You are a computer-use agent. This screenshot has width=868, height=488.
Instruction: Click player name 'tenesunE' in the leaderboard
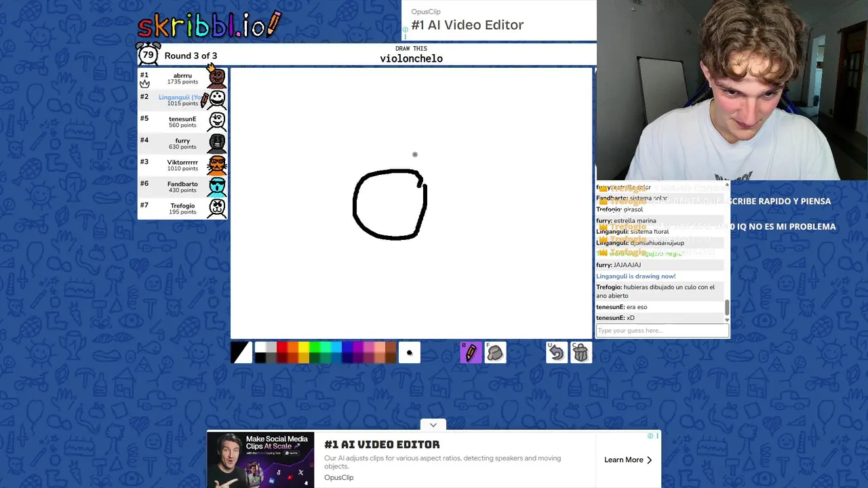point(182,119)
